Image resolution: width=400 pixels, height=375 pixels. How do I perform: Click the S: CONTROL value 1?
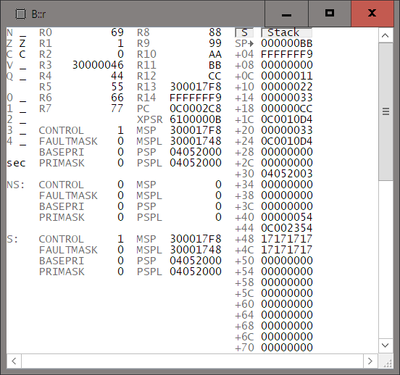point(121,239)
